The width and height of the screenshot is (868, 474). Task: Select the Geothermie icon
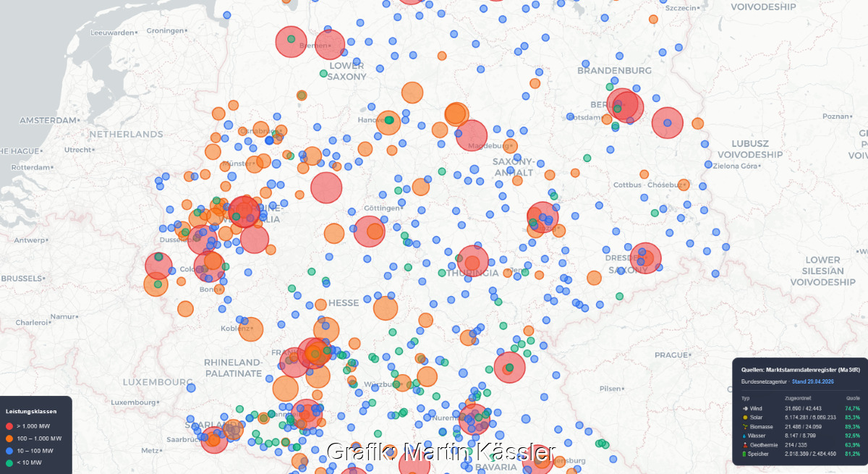coord(745,445)
